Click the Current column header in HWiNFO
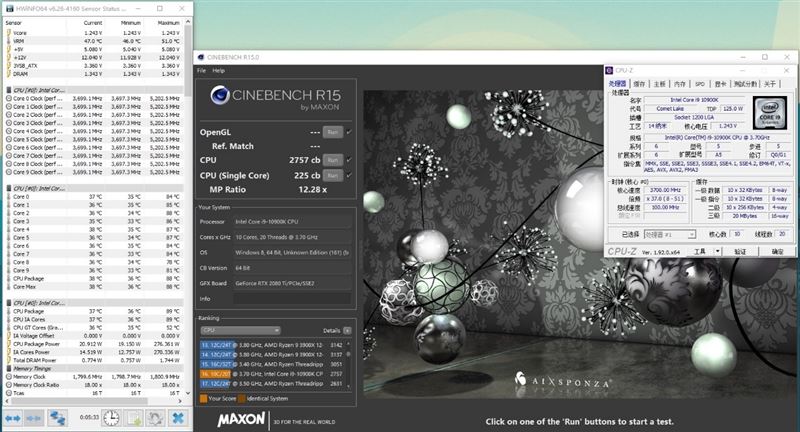Screen dimensions: 800x432 [93, 23]
